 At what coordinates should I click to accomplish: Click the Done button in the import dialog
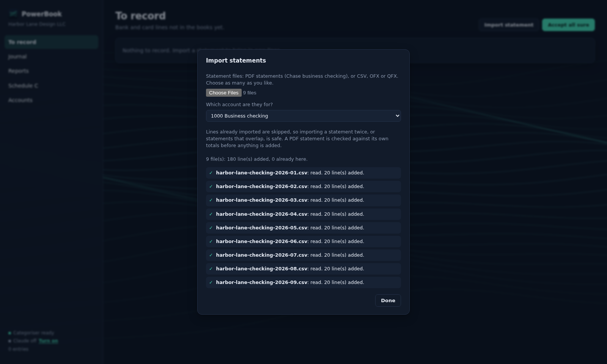click(x=388, y=300)
